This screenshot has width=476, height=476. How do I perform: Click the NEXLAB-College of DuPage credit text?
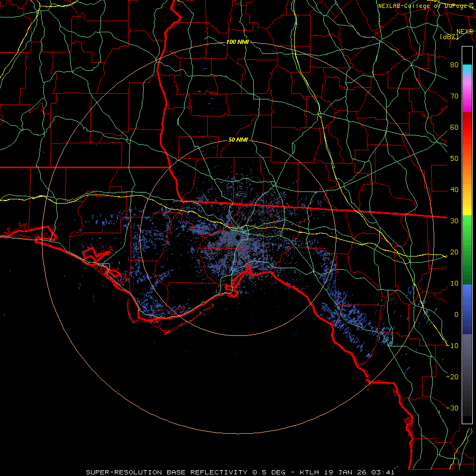click(425, 6)
